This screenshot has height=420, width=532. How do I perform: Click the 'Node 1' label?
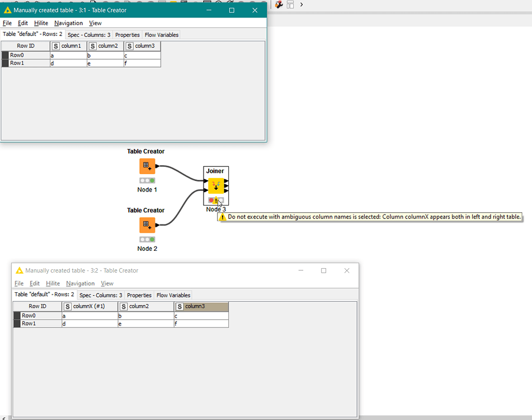pyautogui.click(x=147, y=189)
